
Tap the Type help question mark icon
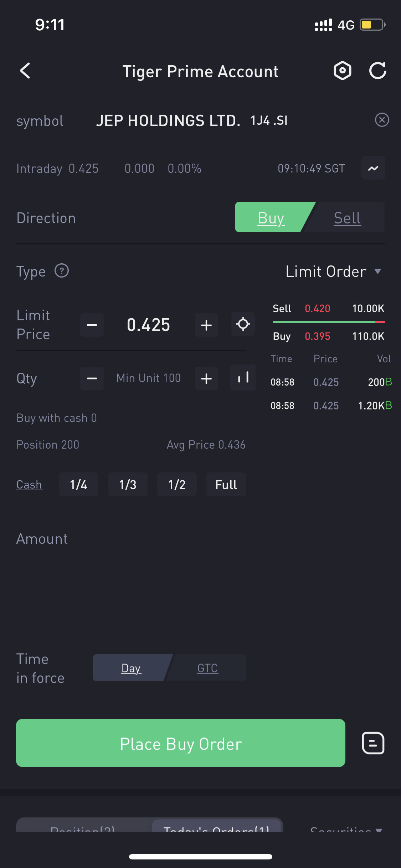click(62, 271)
